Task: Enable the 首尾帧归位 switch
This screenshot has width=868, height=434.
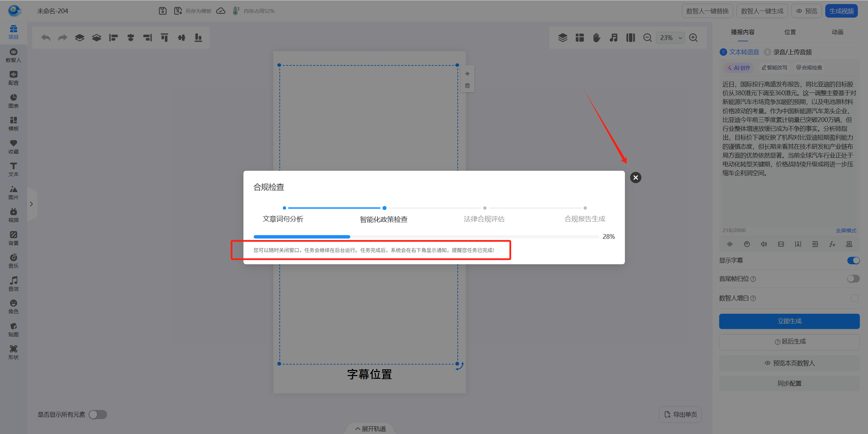Action: 853,279
